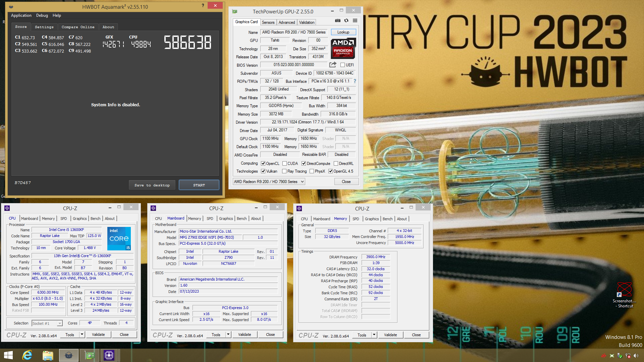This screenshot has width=644, height=362.
Task: Click the BIOS export share icon in GPU-Z
Action: click(x=333, y=65)
